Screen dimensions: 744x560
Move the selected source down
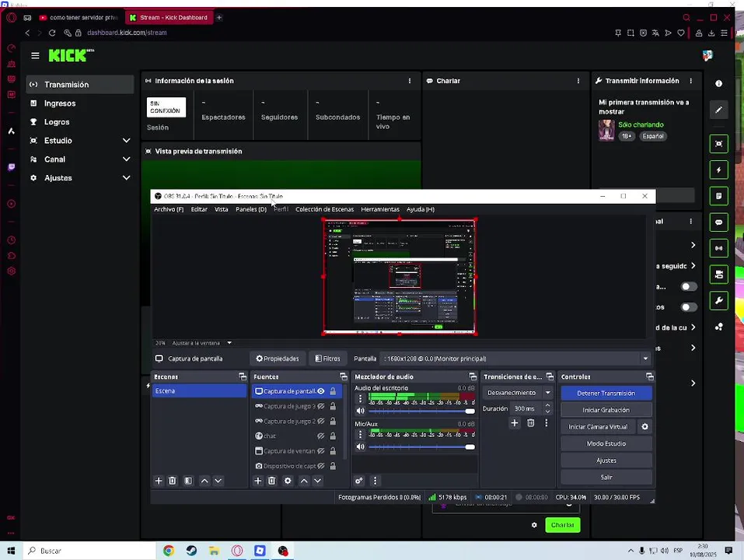(318, 481)
